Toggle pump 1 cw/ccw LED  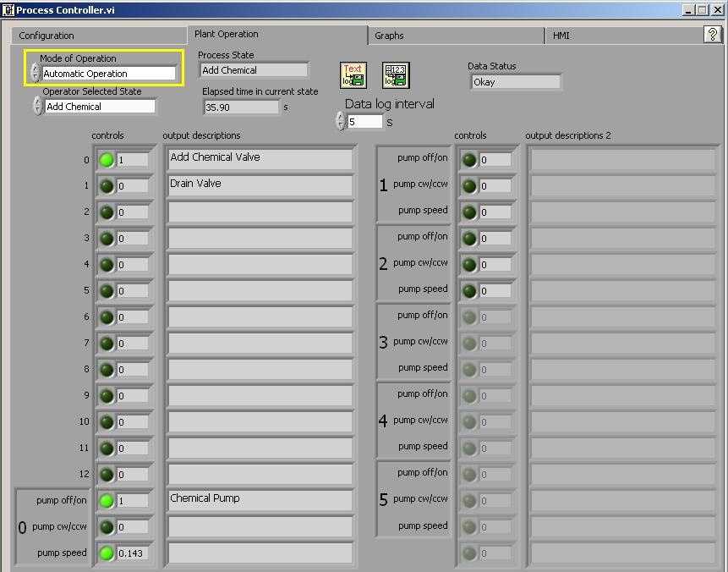click(469, 186)
